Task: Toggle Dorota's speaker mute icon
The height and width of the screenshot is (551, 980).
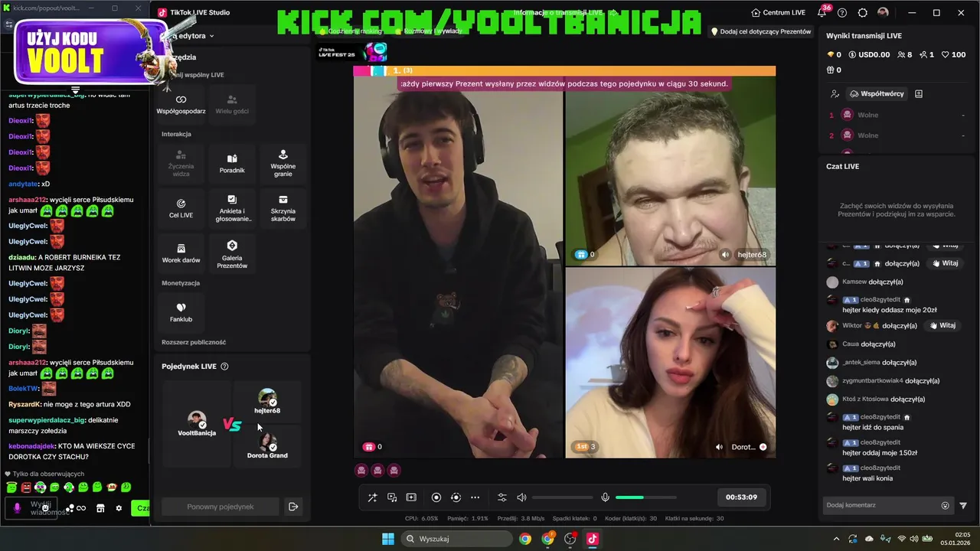Action: click(719, 447)
